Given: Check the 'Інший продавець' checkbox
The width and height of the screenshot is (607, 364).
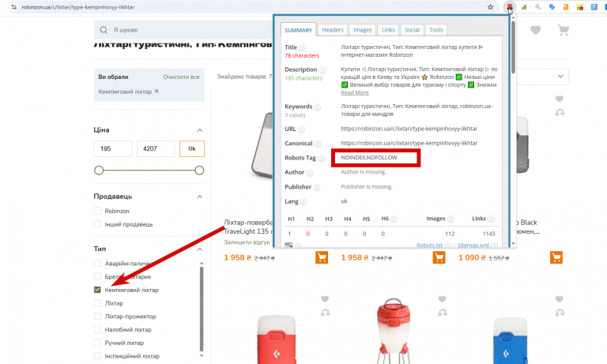Looking at the screenshot, I should (x=97, y=224).
